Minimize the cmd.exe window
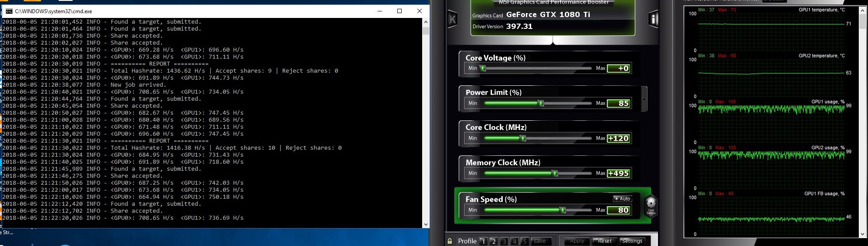 [x=379, y=11]
